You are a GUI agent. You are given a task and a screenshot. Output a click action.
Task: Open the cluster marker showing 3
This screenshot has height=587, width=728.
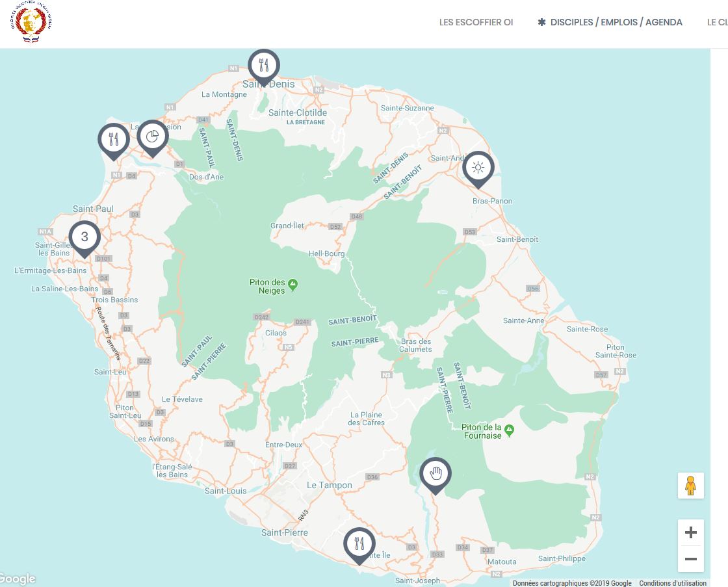(x=84, y=239)
